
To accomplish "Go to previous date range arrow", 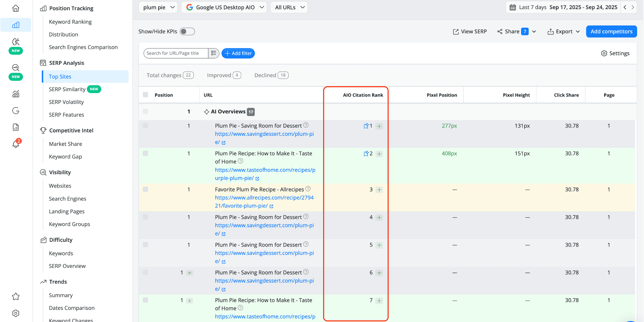I will click(x=625, y=7).
